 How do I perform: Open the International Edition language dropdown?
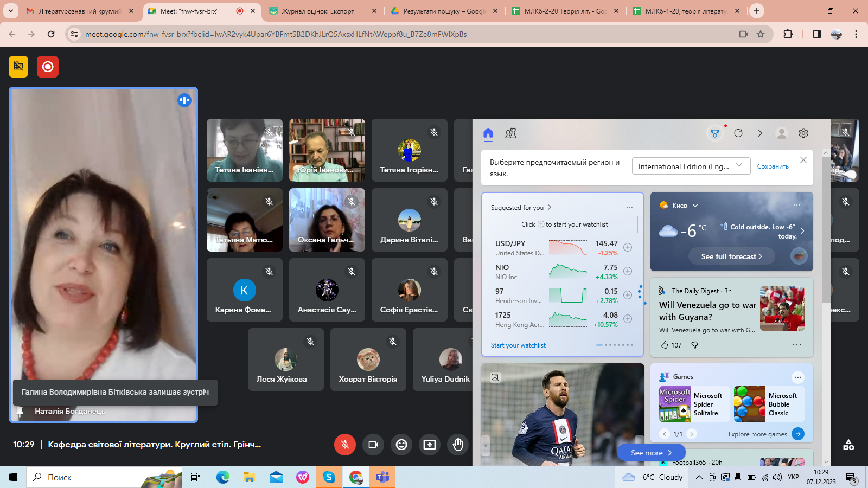(691, 166)
